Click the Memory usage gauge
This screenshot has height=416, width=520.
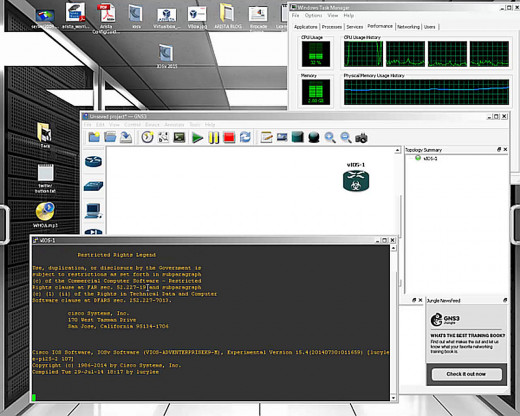(316, 92)
